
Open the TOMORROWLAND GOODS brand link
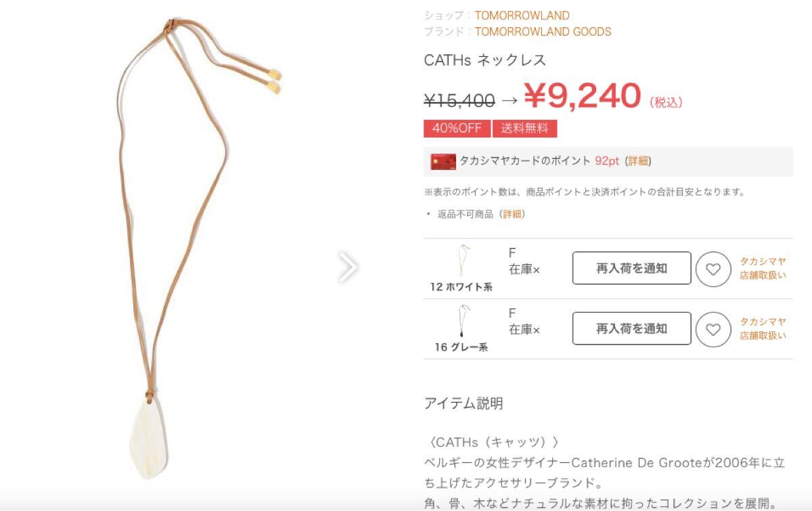[543, 31]
